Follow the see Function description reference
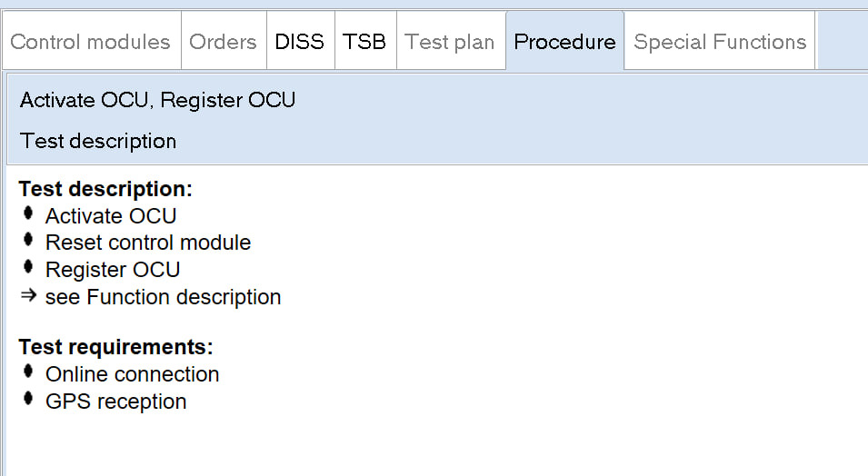This screenshot has height=476, width=868. (x=163, y=297)
